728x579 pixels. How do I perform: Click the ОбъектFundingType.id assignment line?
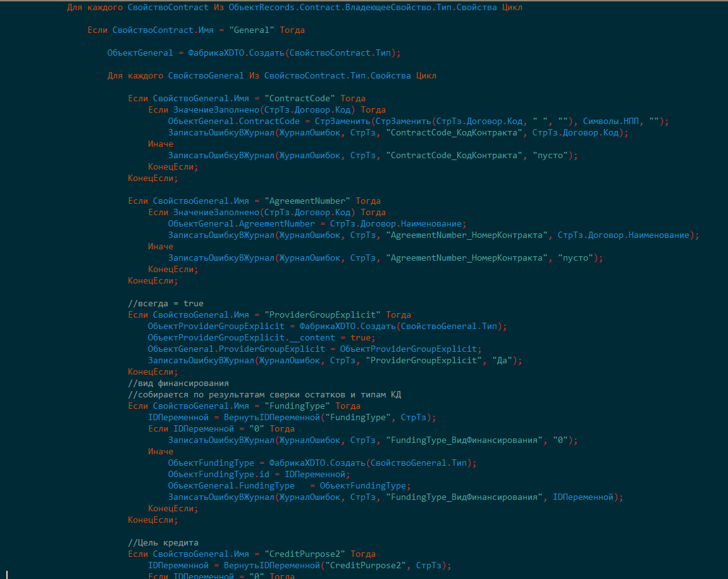click(x=258, y=475)
